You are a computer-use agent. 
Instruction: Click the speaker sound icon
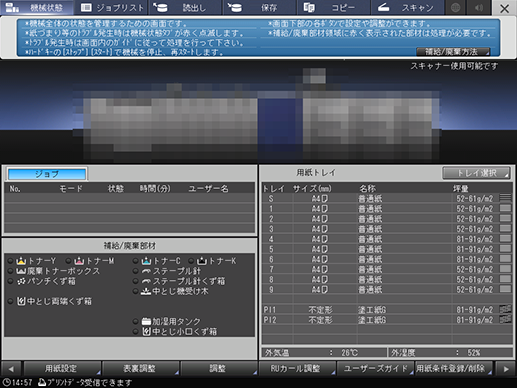click(479, 8)
